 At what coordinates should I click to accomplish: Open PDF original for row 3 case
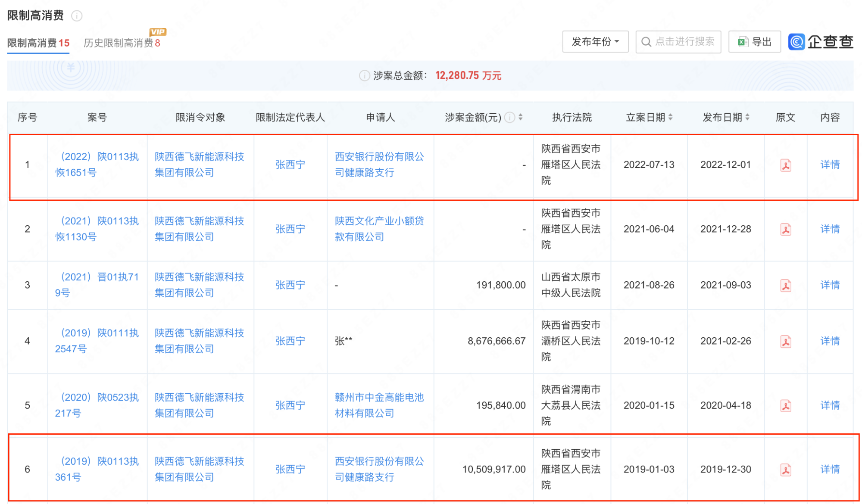click(785, 285)
